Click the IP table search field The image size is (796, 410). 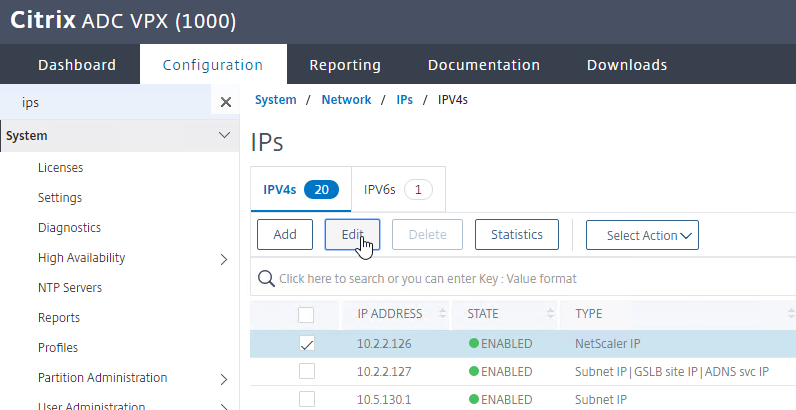pyautogui.click(x=523, y=279)
